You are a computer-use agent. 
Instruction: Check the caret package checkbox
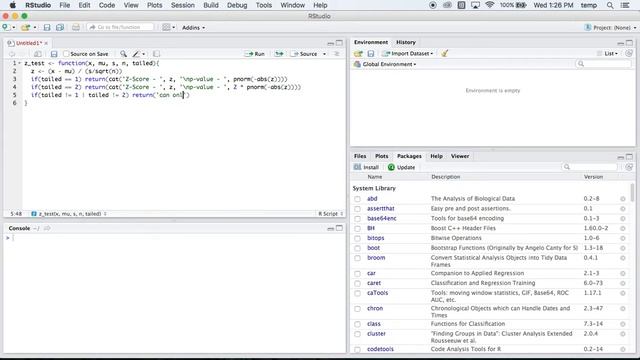358,283
